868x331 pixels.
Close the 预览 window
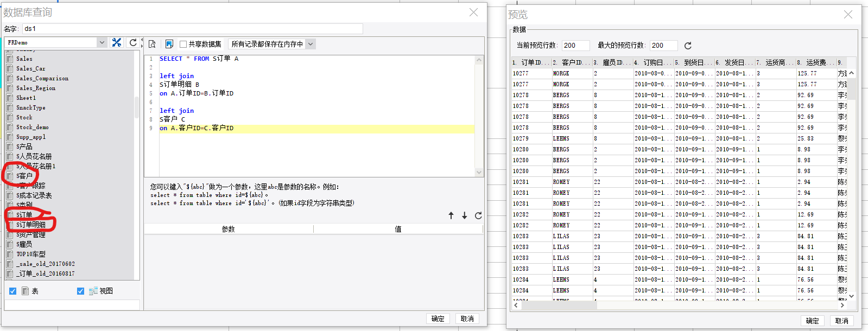(x=848, y=15)
